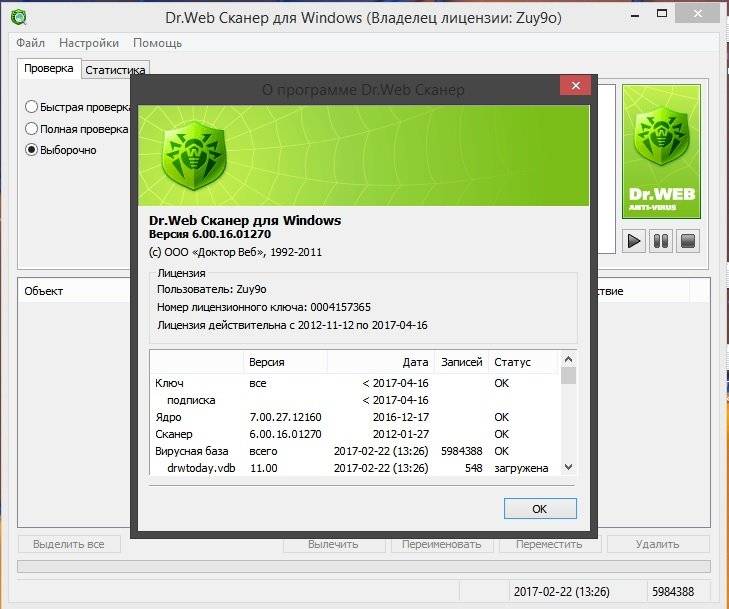This screenshot has width=729, height=609.
Task: Click the scan progress bar
Action: pos(364,566)
